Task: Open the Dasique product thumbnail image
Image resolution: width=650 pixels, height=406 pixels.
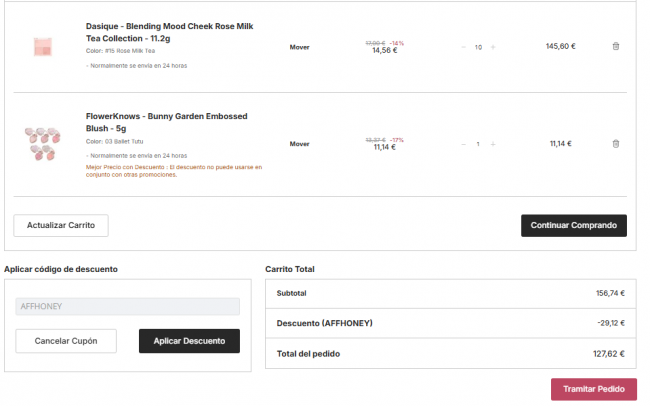Action: click(42, 46)
